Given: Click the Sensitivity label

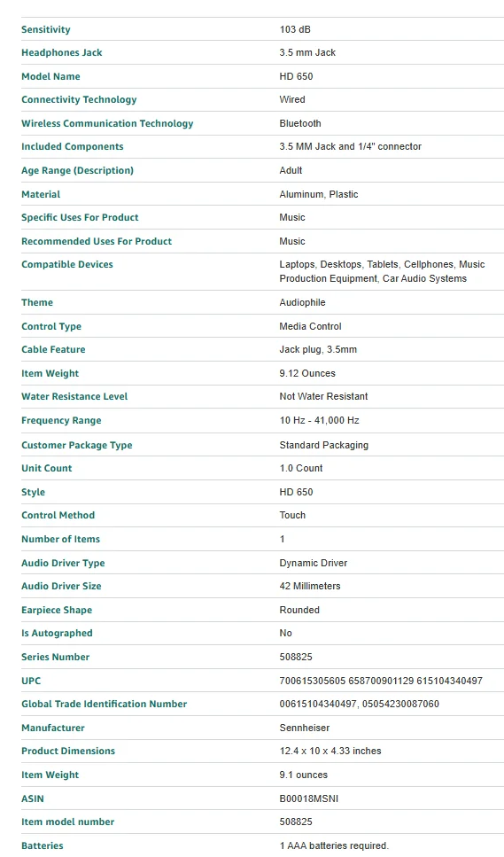Looking at the screenshot, I should pyautogui.click(x=46, y=29).
